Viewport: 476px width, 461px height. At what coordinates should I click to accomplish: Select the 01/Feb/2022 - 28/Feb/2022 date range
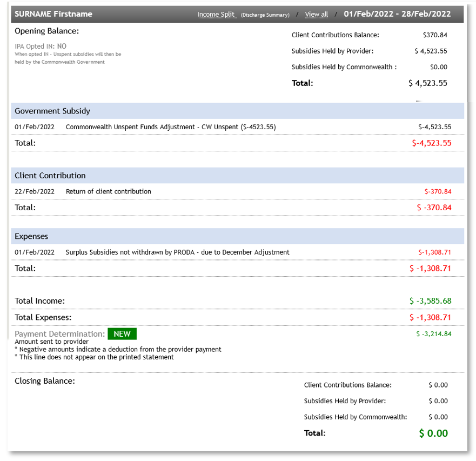397,14
